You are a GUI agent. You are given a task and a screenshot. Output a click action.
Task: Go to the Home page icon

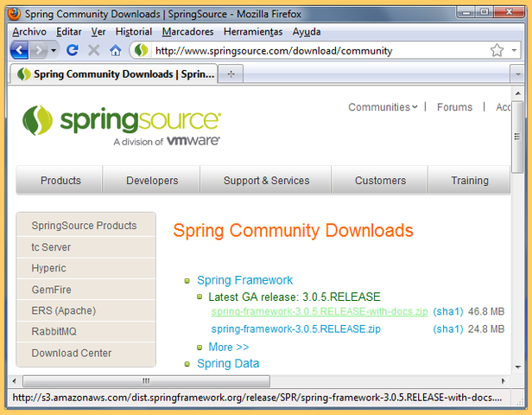point(116,50)
